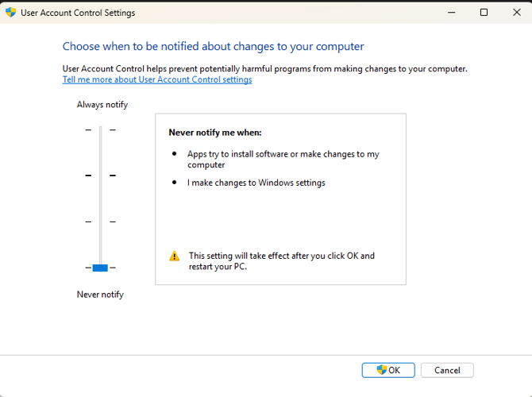This screenshot has height=397, width=532.
Task: Click the Cancel button
Action: (447, 370)
